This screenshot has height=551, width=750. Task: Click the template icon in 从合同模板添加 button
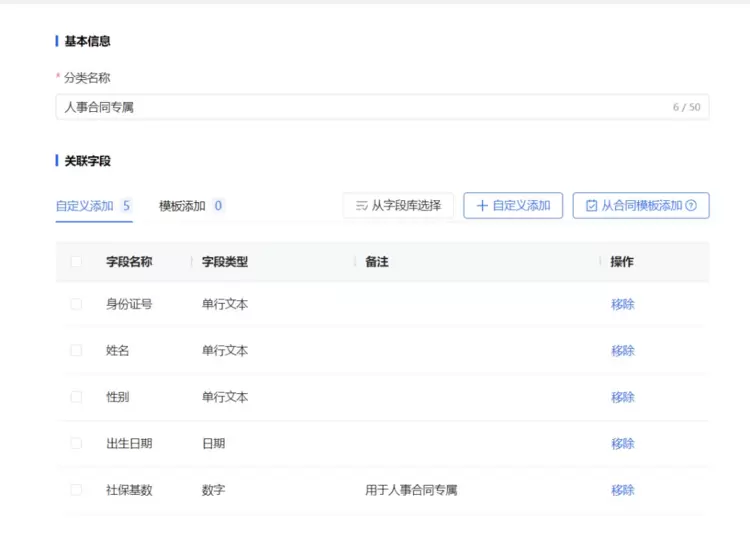(591, 206)
